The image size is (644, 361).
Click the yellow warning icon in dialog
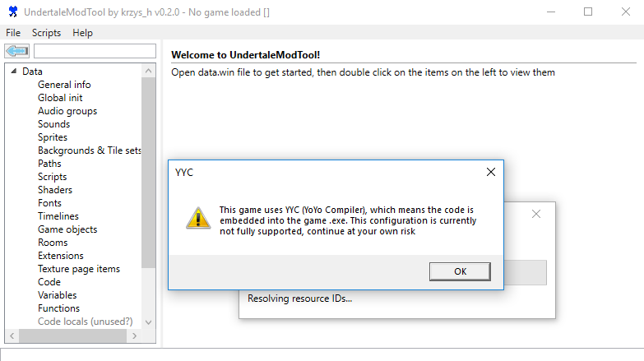(197, 217)
